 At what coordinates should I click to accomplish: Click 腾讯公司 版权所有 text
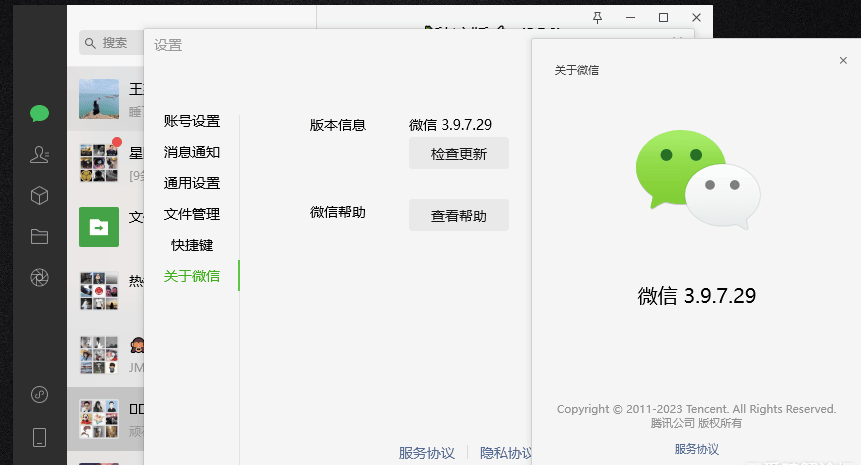tap(696, 423)
